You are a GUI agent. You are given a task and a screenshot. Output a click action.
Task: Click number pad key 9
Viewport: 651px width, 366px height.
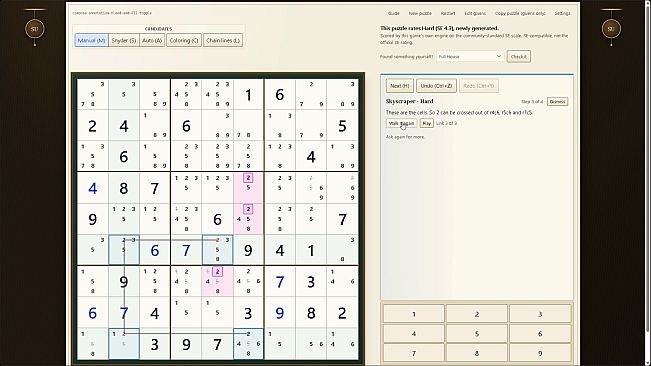point(540,353)
